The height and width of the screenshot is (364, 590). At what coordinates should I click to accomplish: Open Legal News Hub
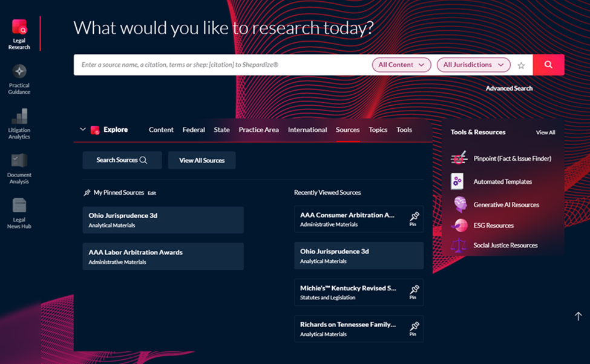point(19,213)
